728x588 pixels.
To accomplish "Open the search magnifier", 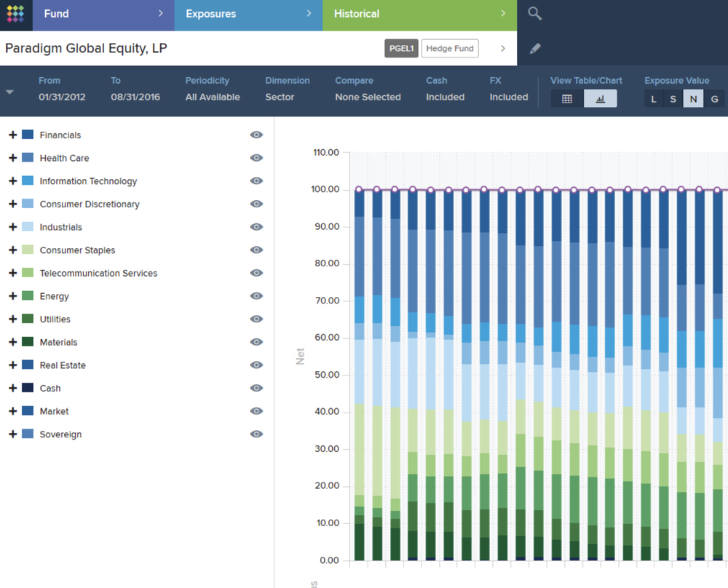I will (x=535, y=13).
